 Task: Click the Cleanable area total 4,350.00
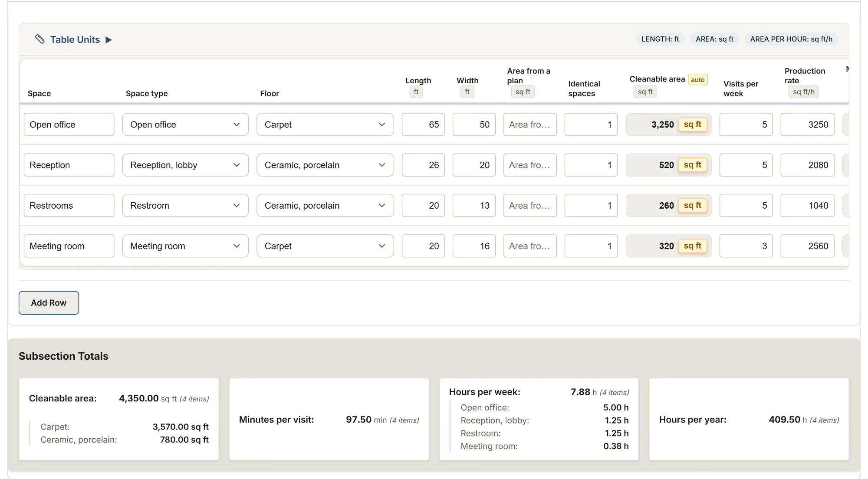139,398
